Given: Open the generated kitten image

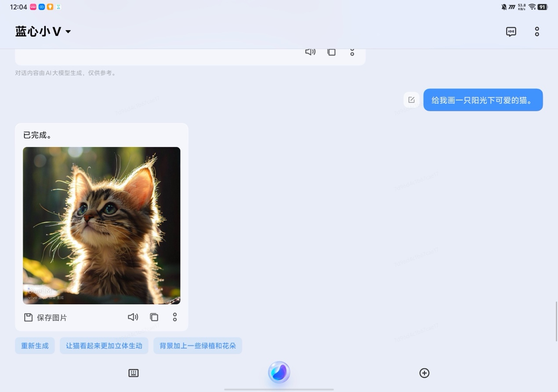Looking at the screenshot, I should click(x=101, y=225).
